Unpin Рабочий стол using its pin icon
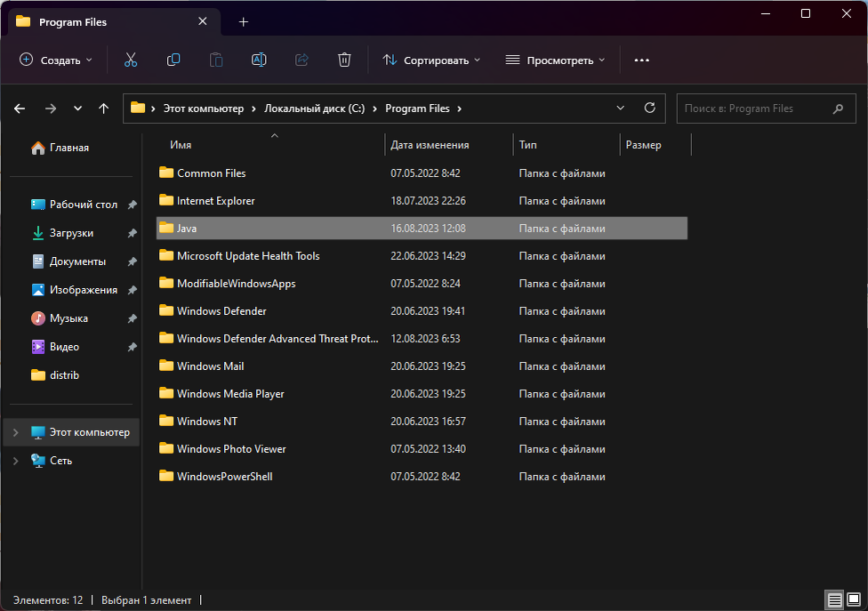Image resolution: width=868 pixels, height=611 pixels. 133,205
